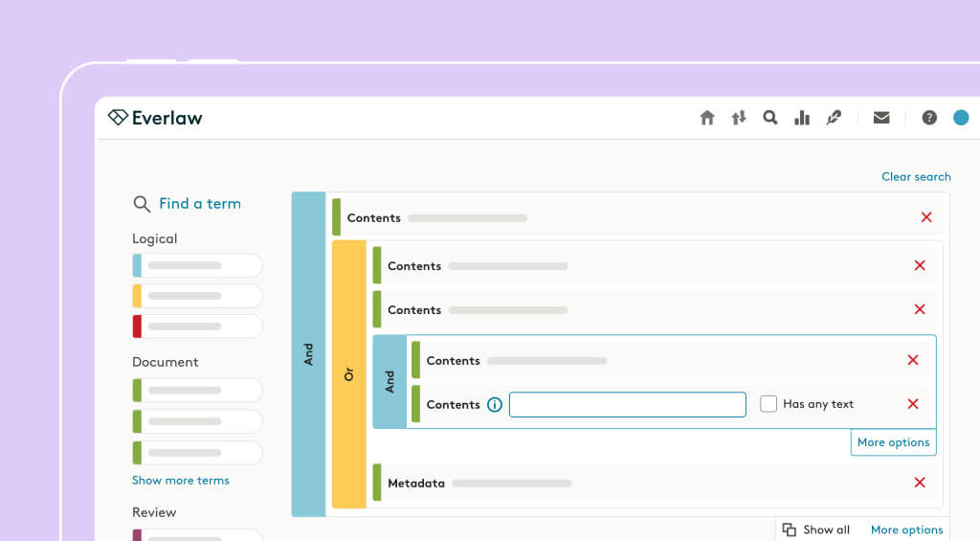
Task: Enable the Has any text checkbox
Action: (768, 404)
